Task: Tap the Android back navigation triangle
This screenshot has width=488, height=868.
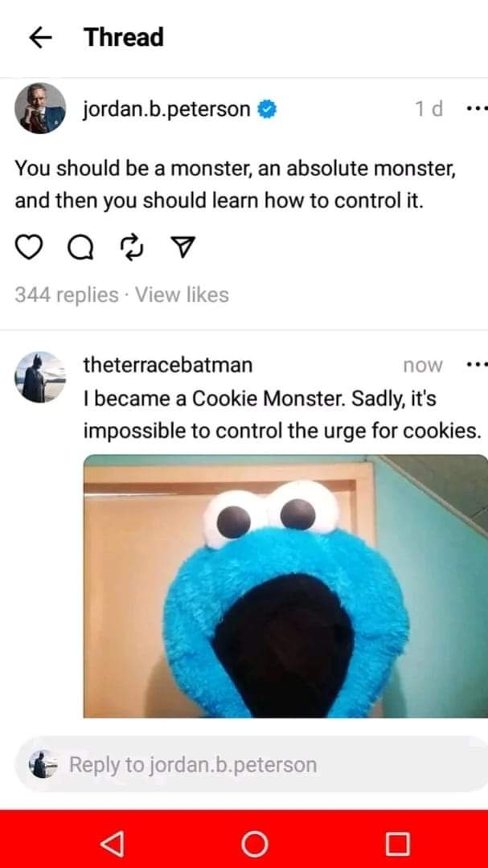Action: [113, 844]
